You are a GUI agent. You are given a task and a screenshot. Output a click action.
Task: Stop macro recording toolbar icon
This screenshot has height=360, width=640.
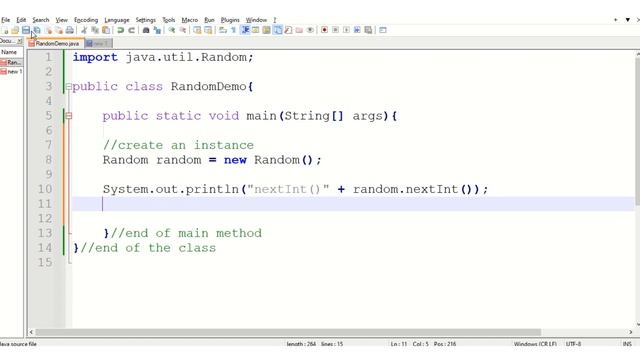[336, 30]
